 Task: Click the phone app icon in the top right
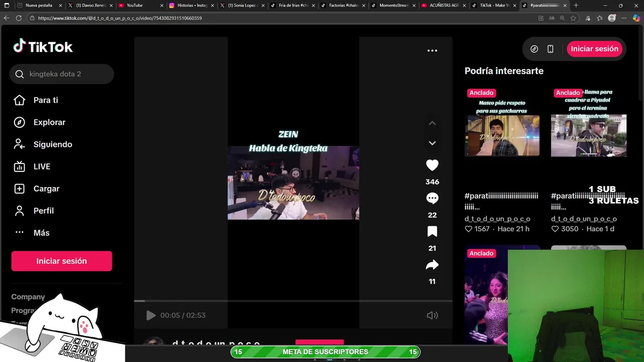pos(550,49)
